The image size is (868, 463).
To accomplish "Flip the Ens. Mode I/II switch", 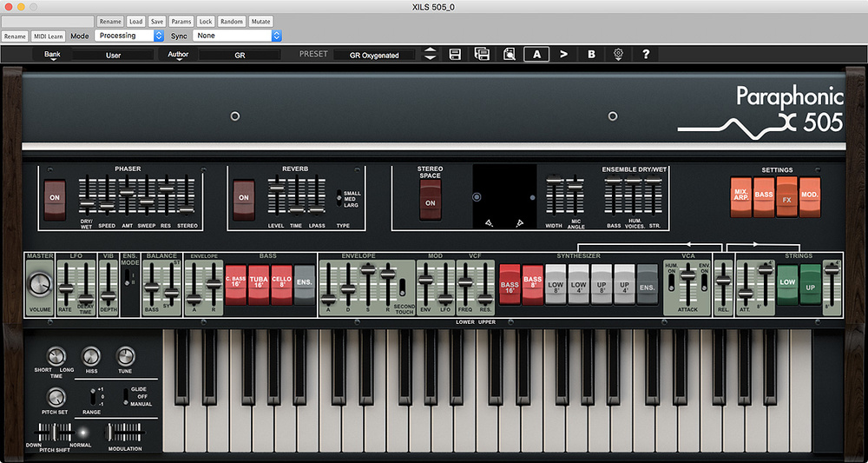I will (x=128, y=277).
